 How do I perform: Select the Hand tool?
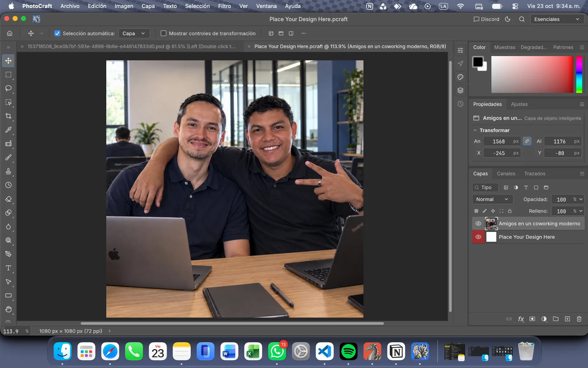pos(9,309)
